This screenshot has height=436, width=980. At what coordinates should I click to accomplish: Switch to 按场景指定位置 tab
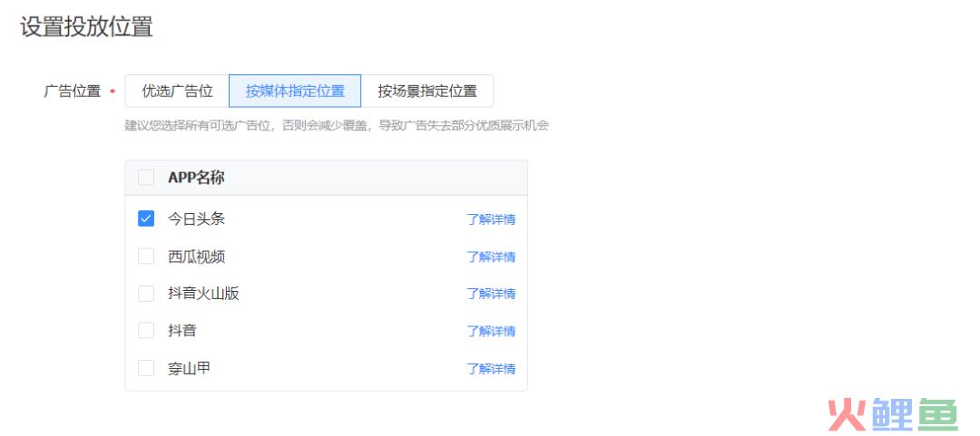427,92
